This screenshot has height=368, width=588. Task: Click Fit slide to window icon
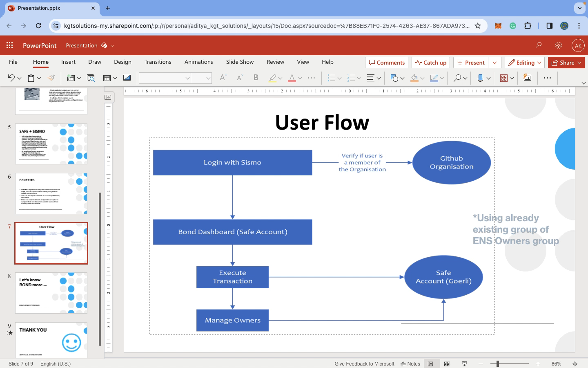pos(575,364)
